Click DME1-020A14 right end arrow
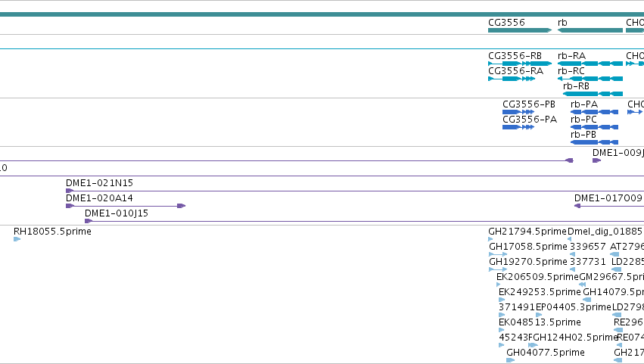 (182, 206)
